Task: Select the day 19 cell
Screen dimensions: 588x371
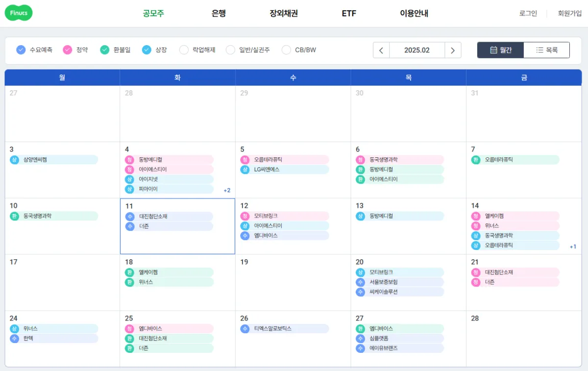Action: (x=293, y=282)
